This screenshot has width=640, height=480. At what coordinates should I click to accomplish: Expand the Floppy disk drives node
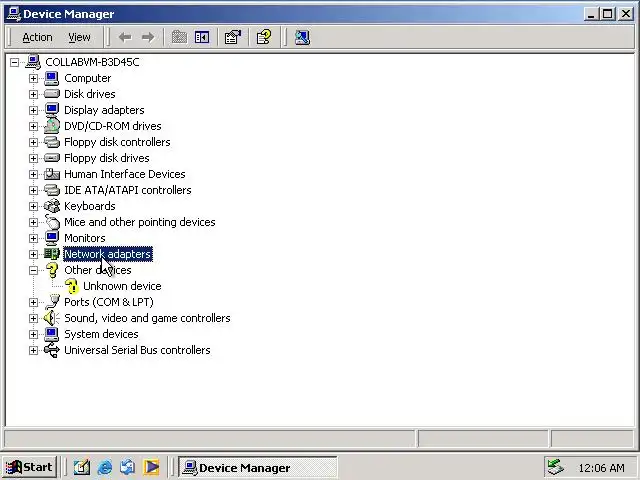point(33,158)
